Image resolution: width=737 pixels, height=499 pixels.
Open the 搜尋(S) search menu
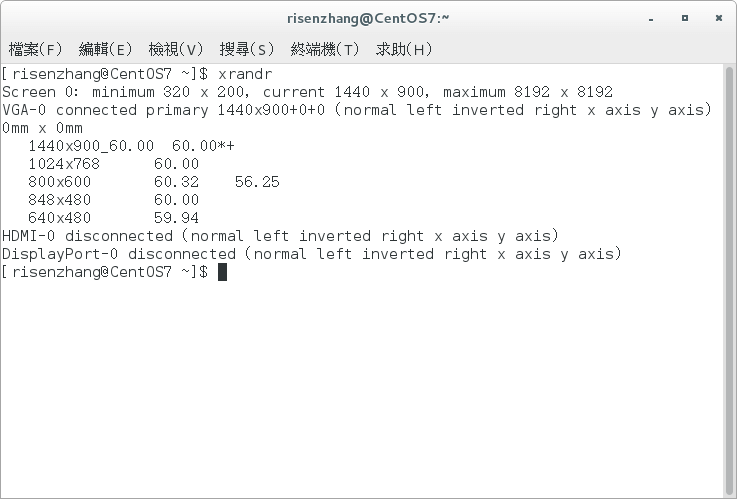point(247,49)
